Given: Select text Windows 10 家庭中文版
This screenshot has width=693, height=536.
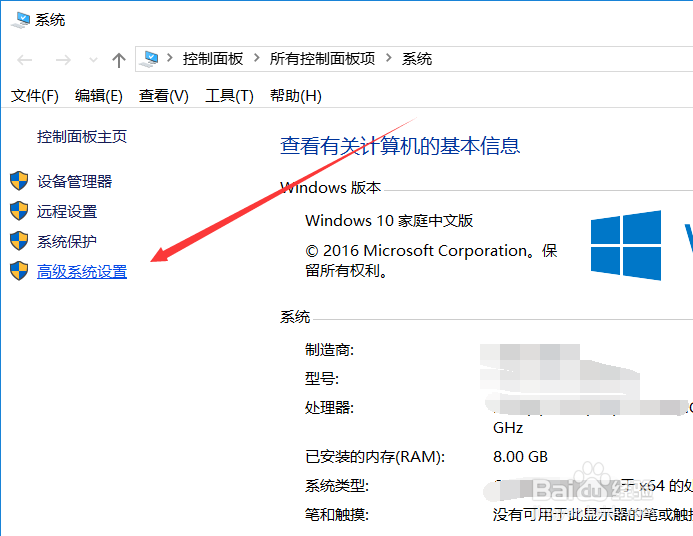Looking at the screenshot, I should (x=389, y=220).
